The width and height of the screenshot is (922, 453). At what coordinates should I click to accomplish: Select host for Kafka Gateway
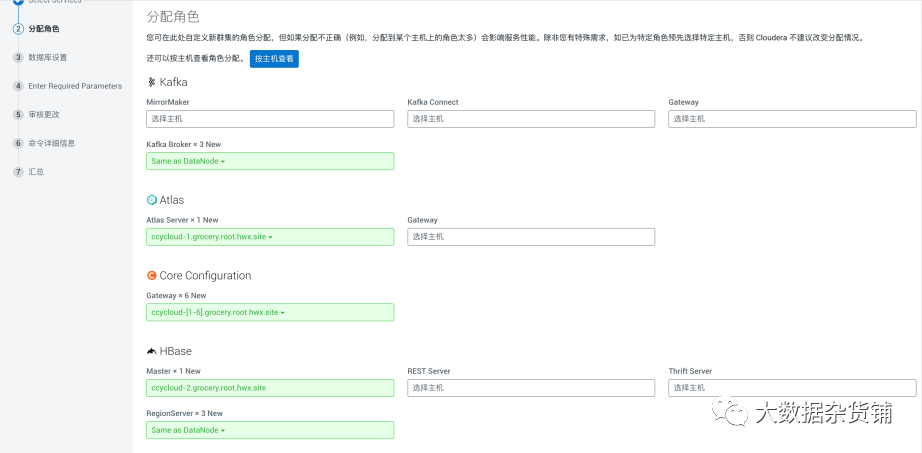pyautogui.click(x=792, y=119)
